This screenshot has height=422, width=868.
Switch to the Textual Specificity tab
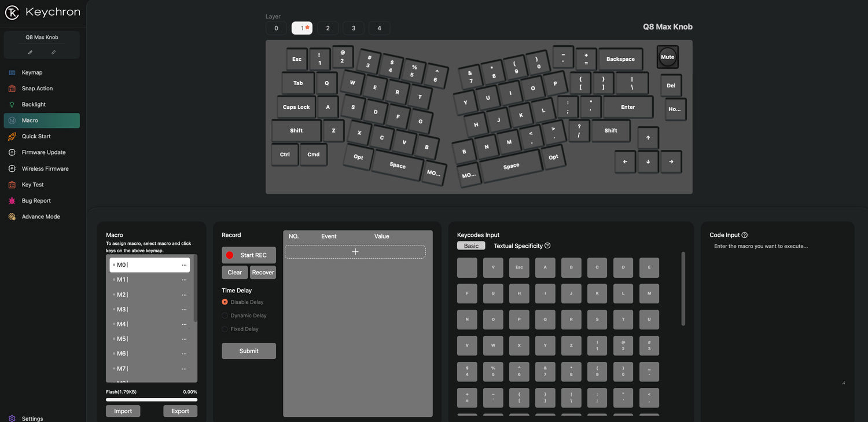(517, 246)
